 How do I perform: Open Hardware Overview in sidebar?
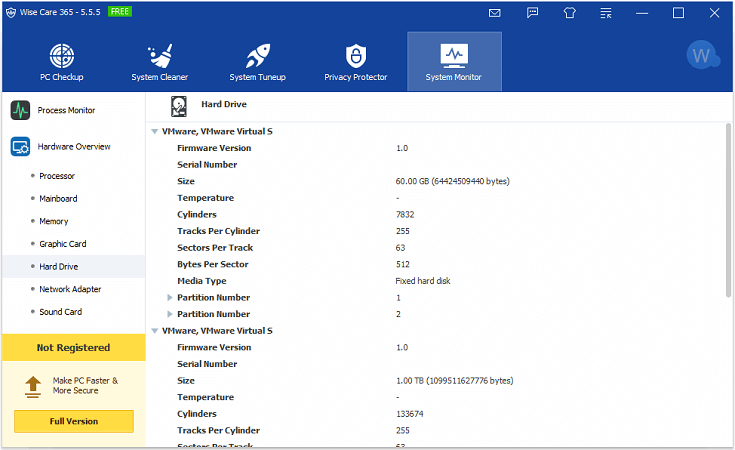74,147
